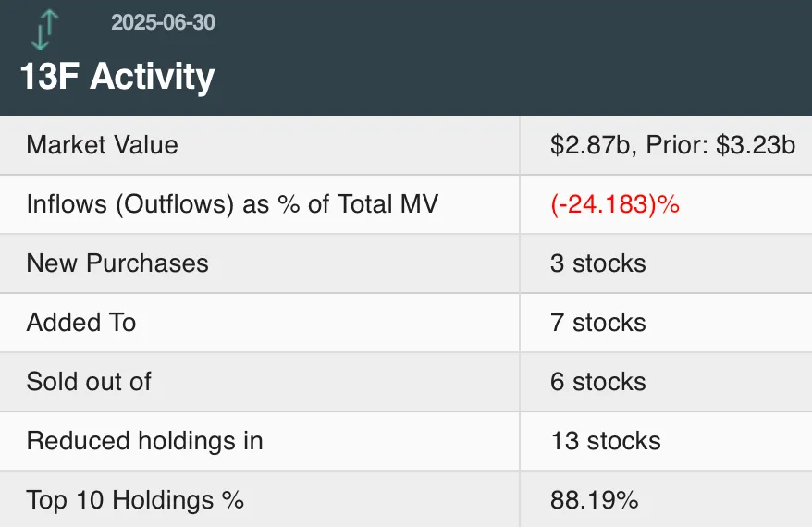Select the Sold out of row label
This screenshot has width=812, height=527.
[x=89, y=382]
